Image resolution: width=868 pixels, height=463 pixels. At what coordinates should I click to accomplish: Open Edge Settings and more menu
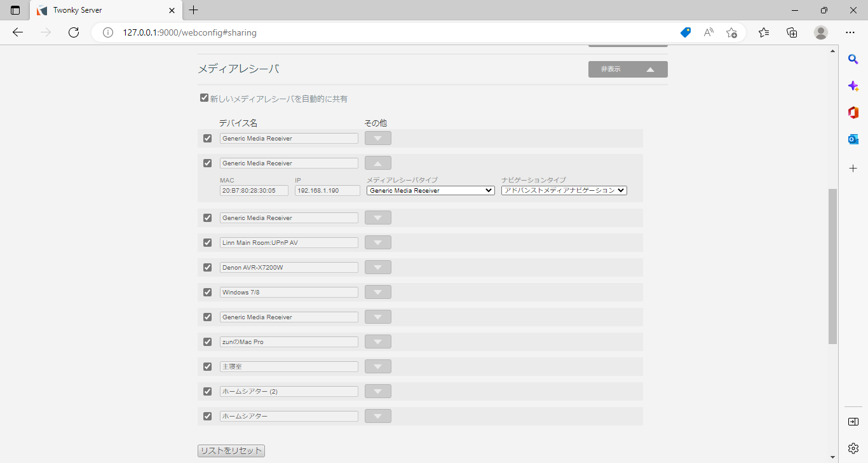click(x=850, y=32)
